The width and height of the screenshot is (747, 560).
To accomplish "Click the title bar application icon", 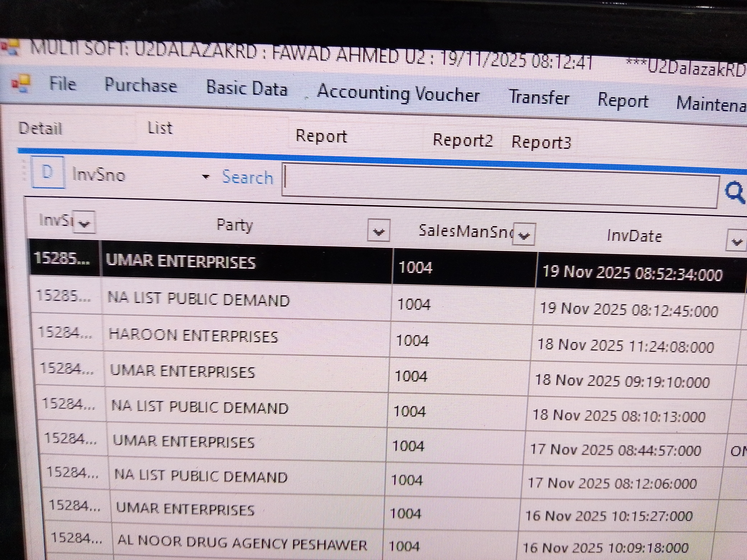I will click(x=10, y=47).
